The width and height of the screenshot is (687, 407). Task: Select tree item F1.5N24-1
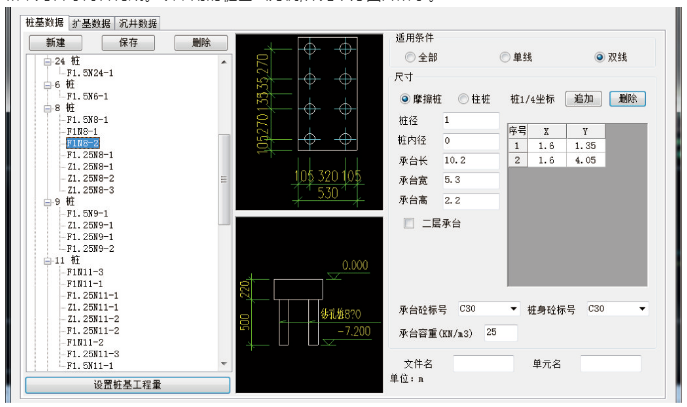tap(90, 73)
